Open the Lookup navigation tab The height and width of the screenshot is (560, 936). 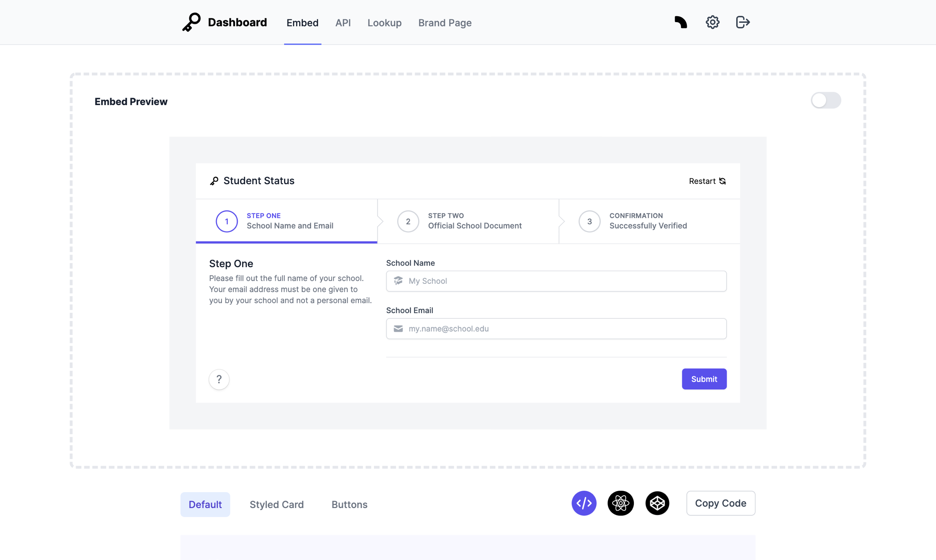(384, 23)
